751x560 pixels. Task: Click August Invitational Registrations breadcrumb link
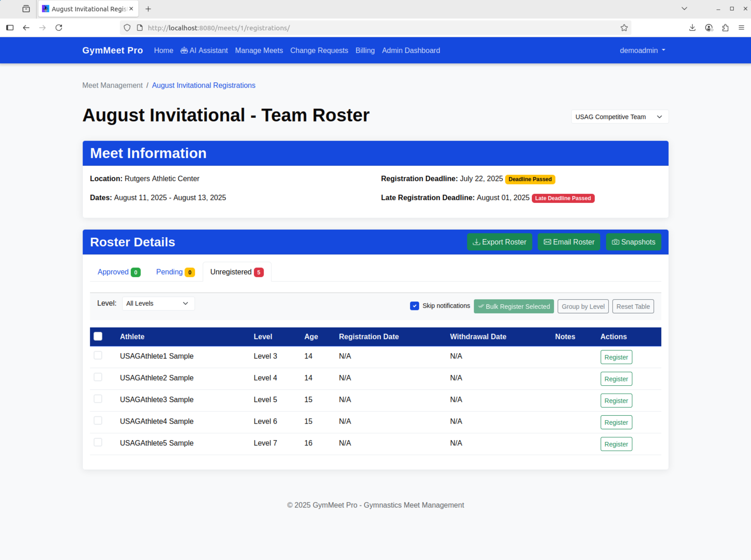[x=203, y=86]
